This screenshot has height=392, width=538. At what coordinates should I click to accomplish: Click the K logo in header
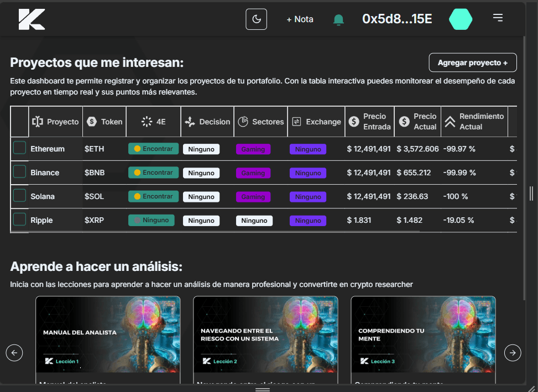32,19
